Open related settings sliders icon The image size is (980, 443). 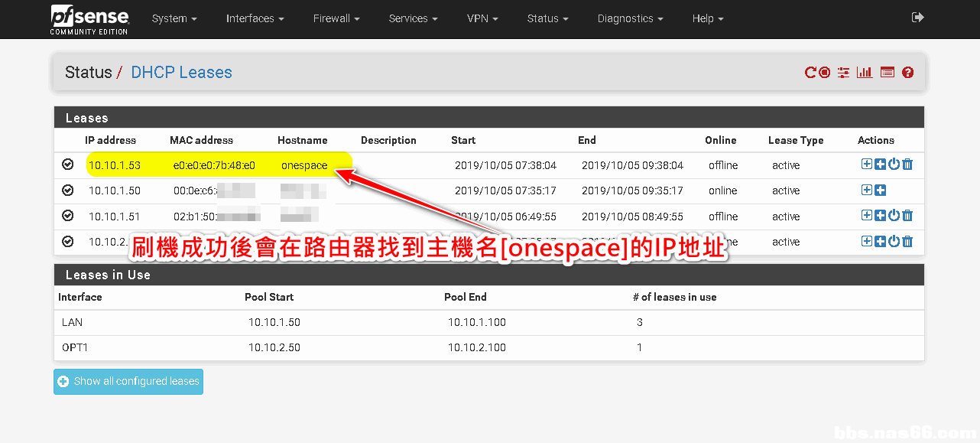[x=843, y=73]
